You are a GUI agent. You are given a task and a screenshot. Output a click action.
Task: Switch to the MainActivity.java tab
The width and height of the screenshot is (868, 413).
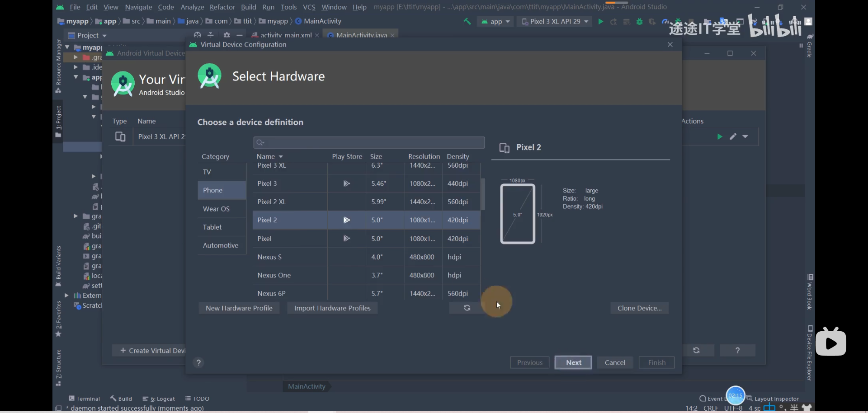click(x=361, y=35)
